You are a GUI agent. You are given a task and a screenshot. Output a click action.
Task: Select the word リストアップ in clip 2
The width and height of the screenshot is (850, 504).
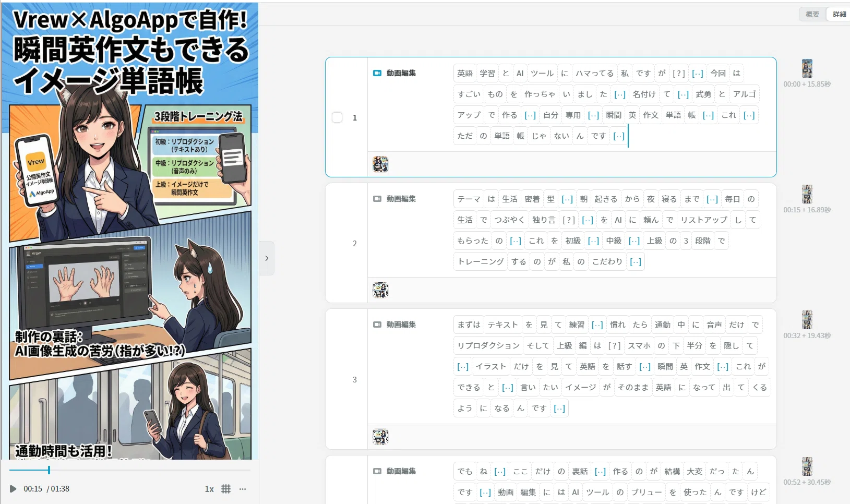click(x=704, y=220)
